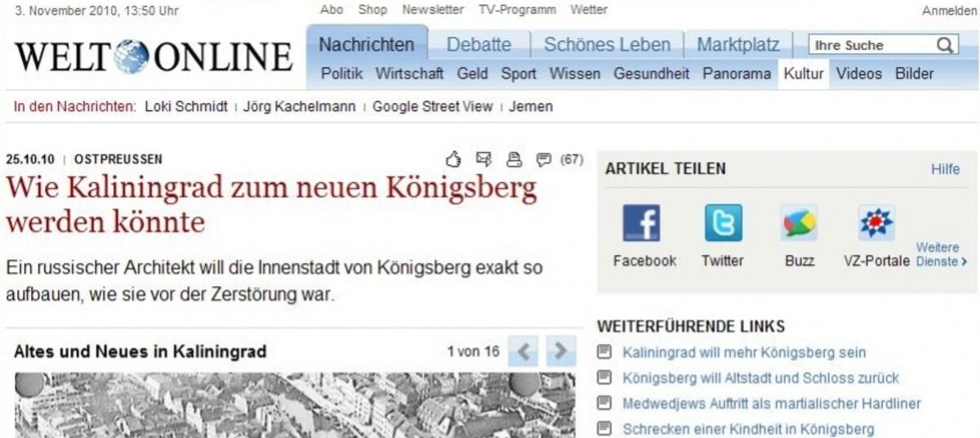Share article via VZ-Portale icon
The width and height of the screenshot is (980, 438).
[876, 223]
